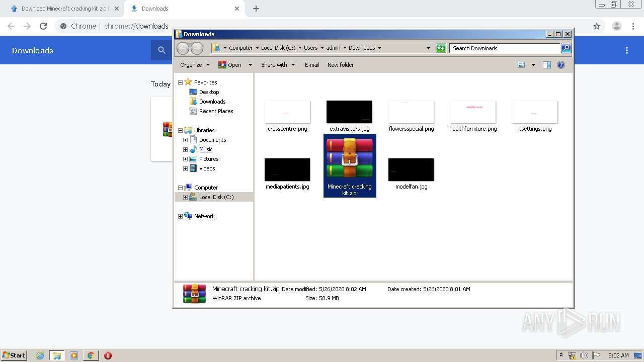Select Local Disk (C:) in navigation pane
This screenshot has width=644, height=362.
[x=216, y=197]
